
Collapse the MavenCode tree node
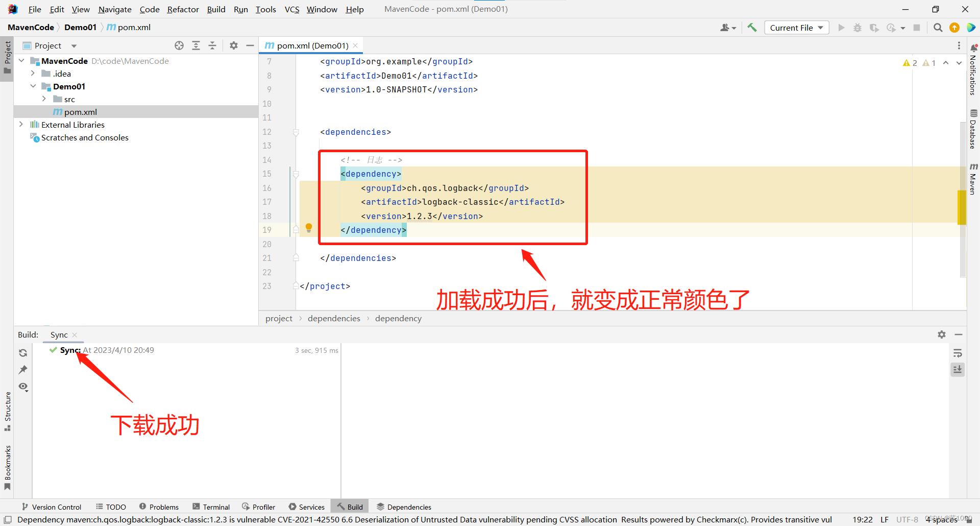pyautogui.click(x=21, y=61)
